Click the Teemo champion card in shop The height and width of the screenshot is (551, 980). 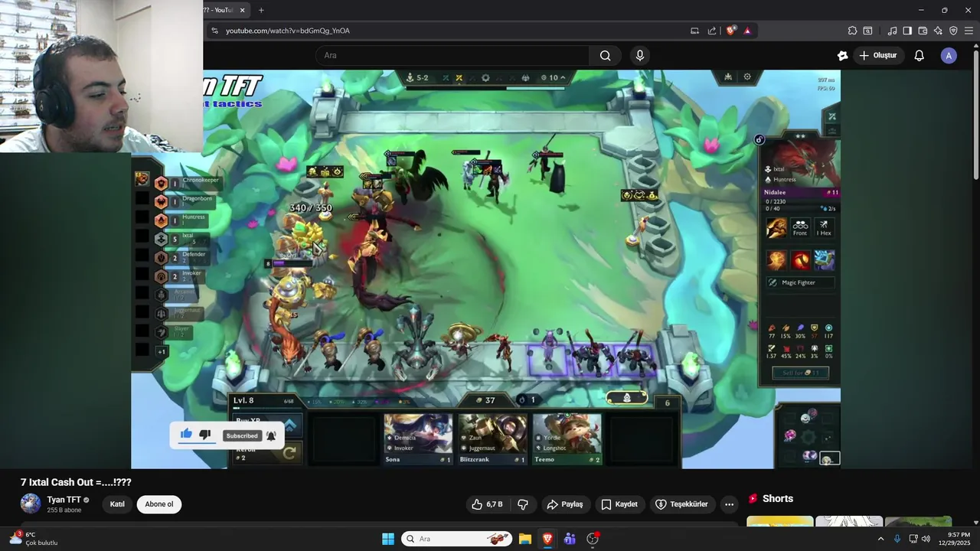pos(567,439)
